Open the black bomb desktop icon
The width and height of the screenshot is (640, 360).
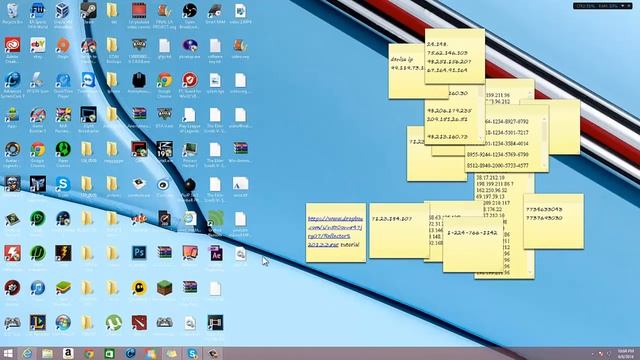[189, 184]
